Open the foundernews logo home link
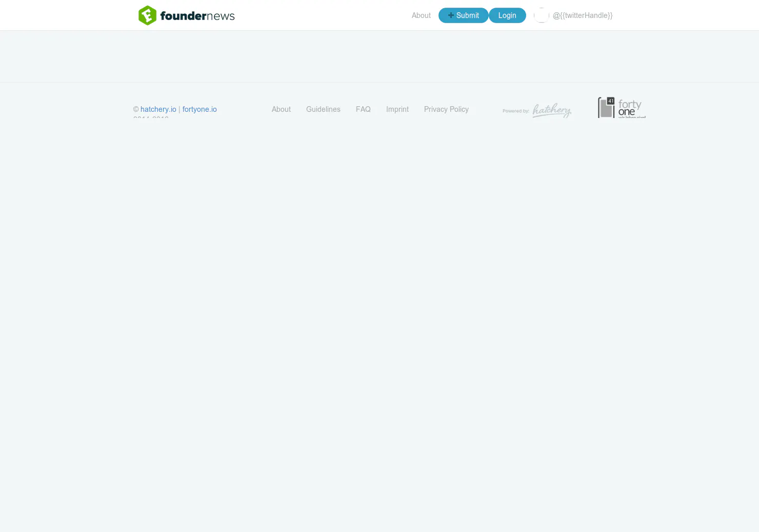Image resolution: width=759 pixels, height=532 pixels. (x=187, y=15)
